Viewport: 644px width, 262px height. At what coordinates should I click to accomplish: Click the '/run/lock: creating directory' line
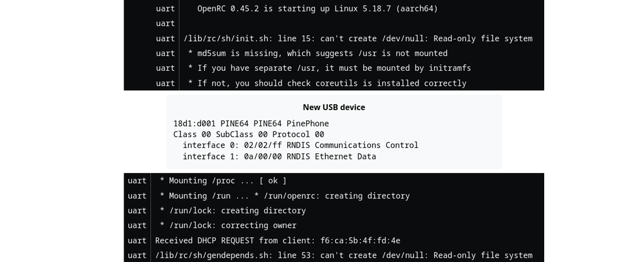pos(233,211)
